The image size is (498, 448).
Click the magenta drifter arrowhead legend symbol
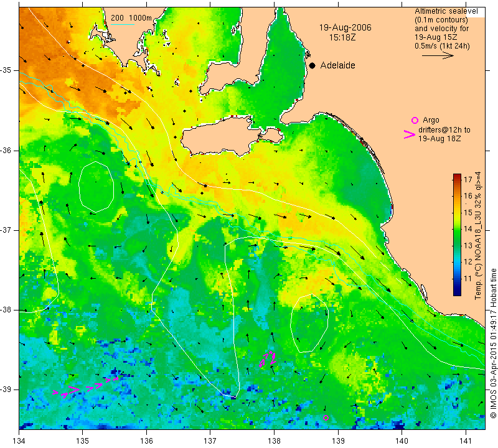(410, 134)
